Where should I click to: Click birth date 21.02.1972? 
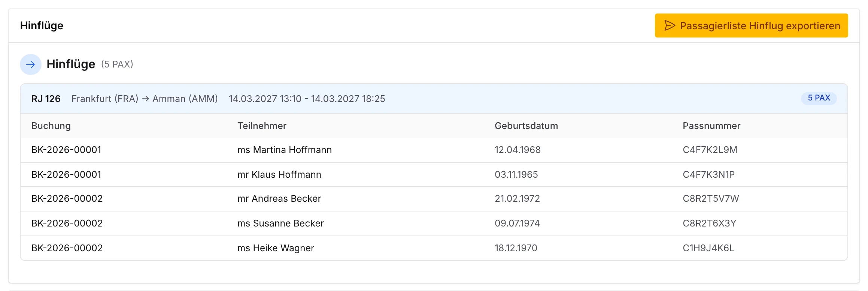point(517,199)
